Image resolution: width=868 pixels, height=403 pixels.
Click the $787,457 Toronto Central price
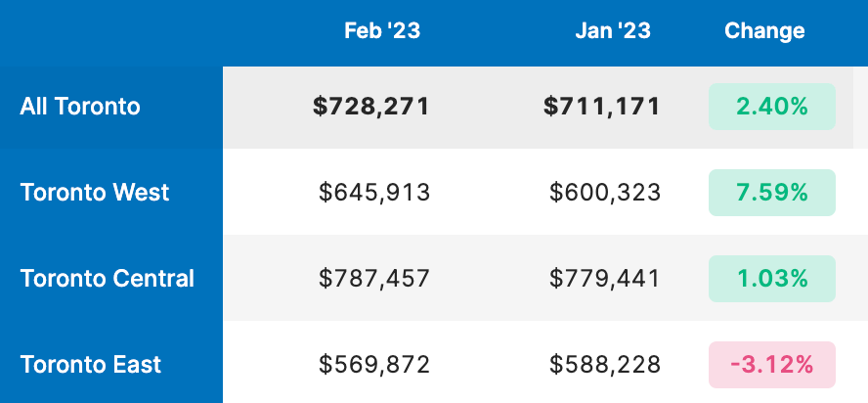(x=374, y=279)
